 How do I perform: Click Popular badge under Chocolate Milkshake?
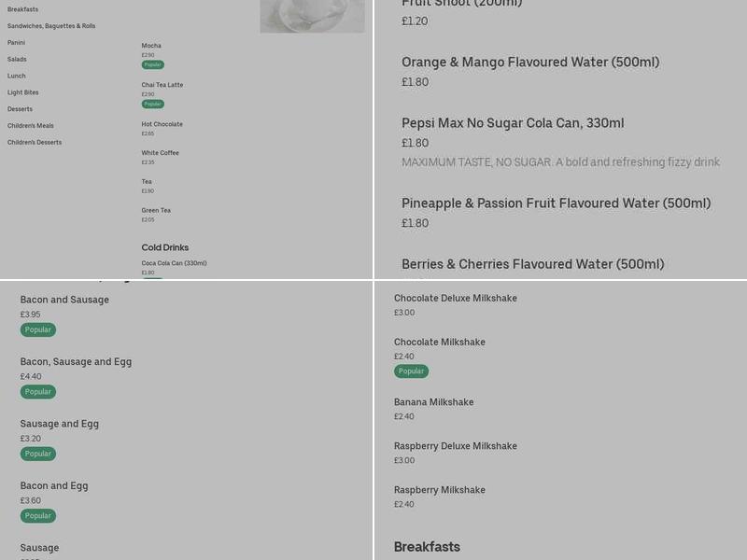tap(411, 371)
